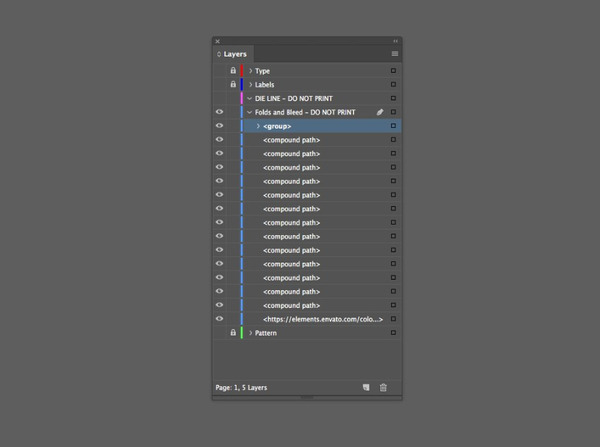Click the red color swatch of Type layer

tap(242, 71)
